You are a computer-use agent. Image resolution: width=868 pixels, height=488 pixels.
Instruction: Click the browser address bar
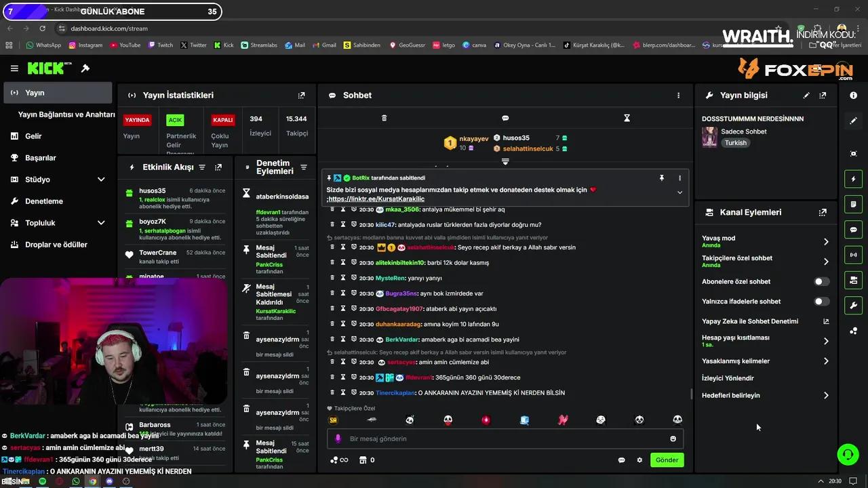click(x=407, y=28)
